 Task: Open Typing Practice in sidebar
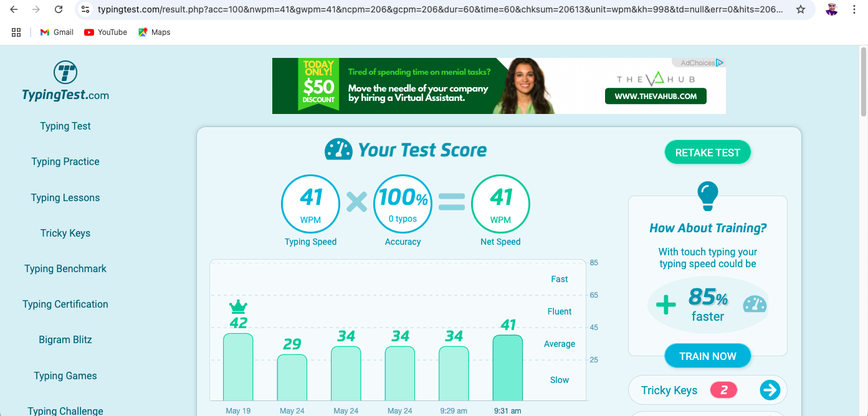65,161
